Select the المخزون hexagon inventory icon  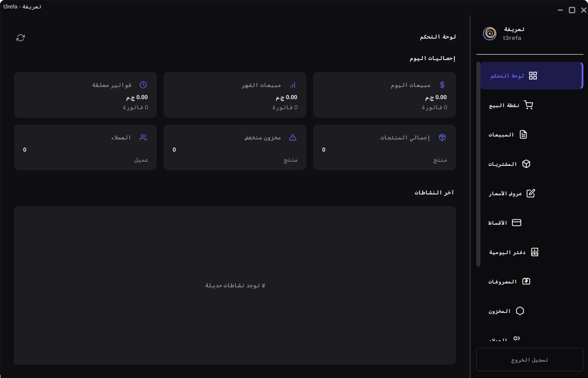point(521,311)
